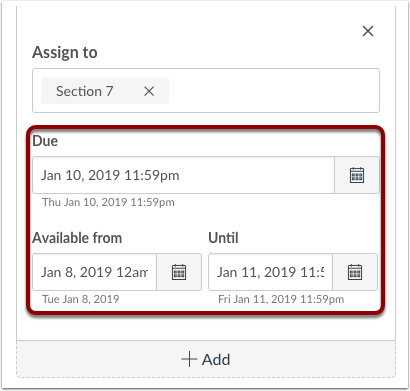The width and height of the screenshot is (410, 391).
Task: Click the Assign to heading
Action: pos(65,52)
